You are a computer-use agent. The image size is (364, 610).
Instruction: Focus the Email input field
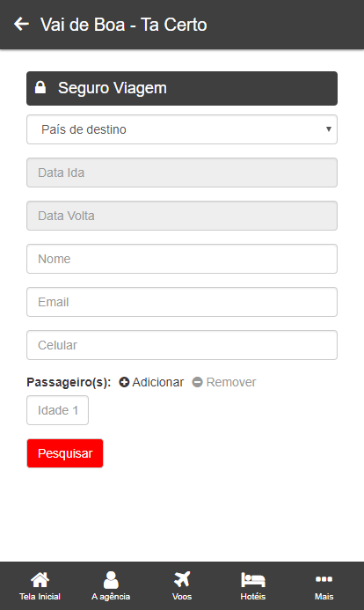tap(182, 302)
